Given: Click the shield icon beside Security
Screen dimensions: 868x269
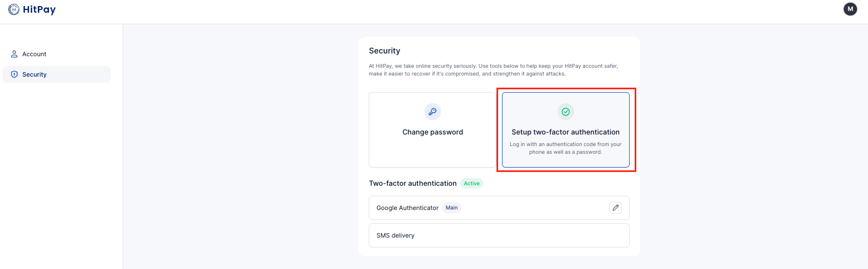Looking at the screenshot, I should 14,74.
